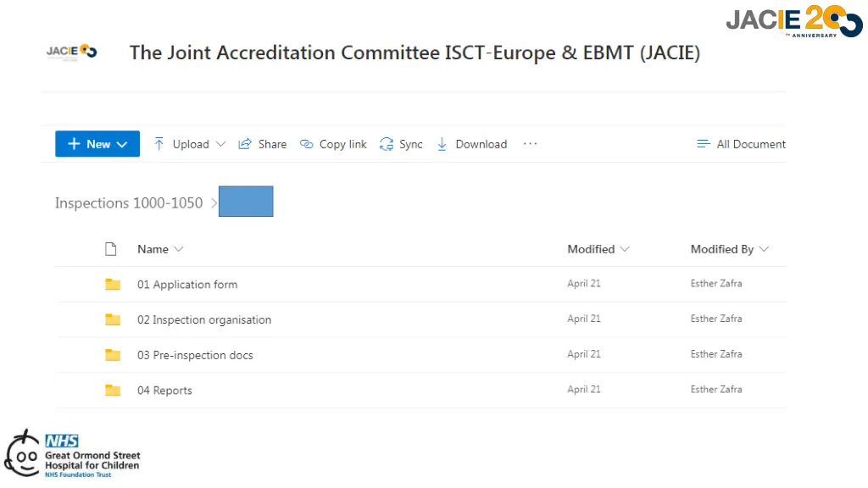
Task: Open the 03 Pre-inspection docs folder
Action: coord(195,355)
